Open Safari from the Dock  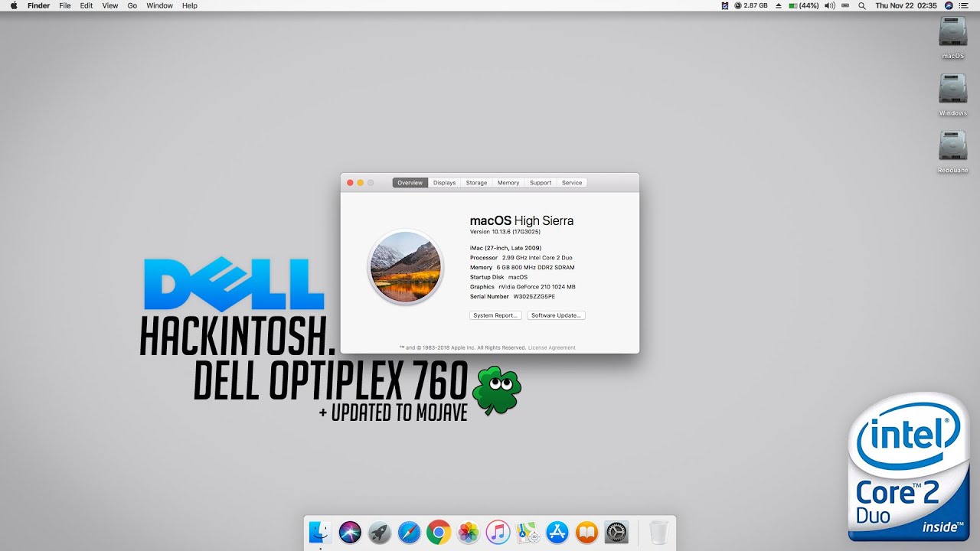[x=409, y=532]
